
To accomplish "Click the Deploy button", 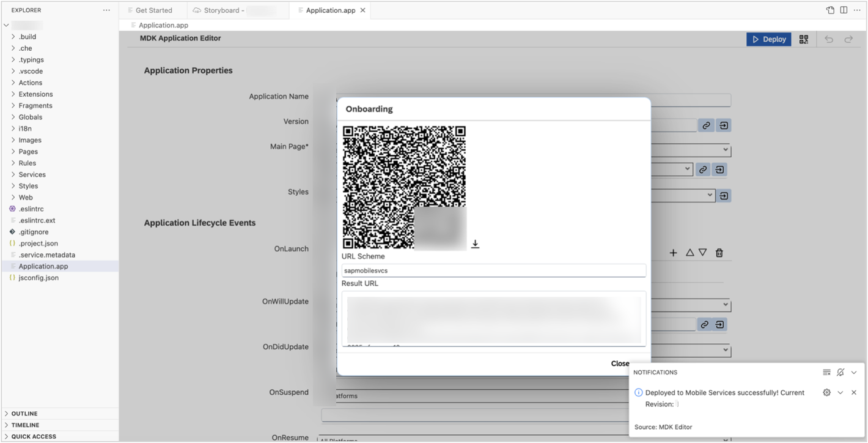I will pos(769,39).
